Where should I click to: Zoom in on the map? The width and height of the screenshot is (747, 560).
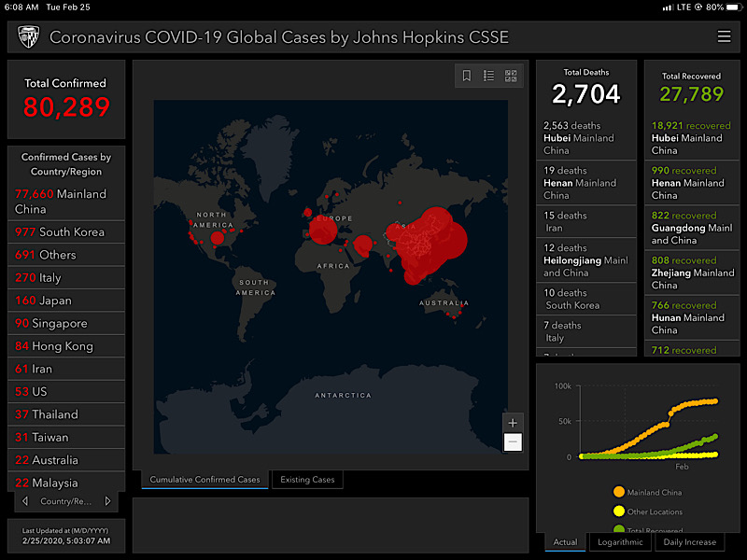pyautogui.click(x=513, y=423)
